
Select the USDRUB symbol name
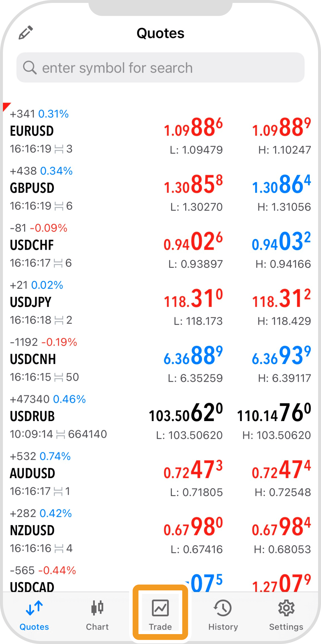pyautogui.click(x=32, y=416)
